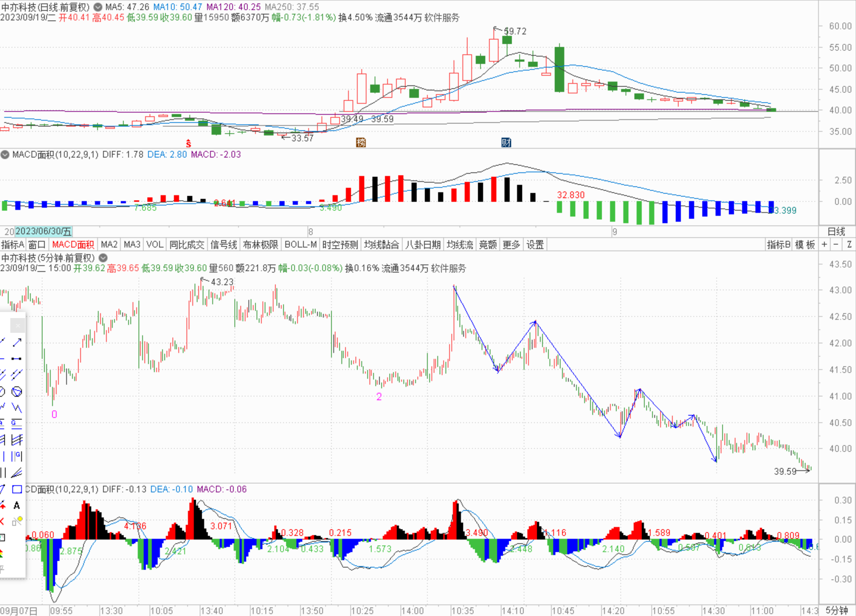Click magenta wave marker '2'
The image size is (856, 616).
[x=379, y=397]
